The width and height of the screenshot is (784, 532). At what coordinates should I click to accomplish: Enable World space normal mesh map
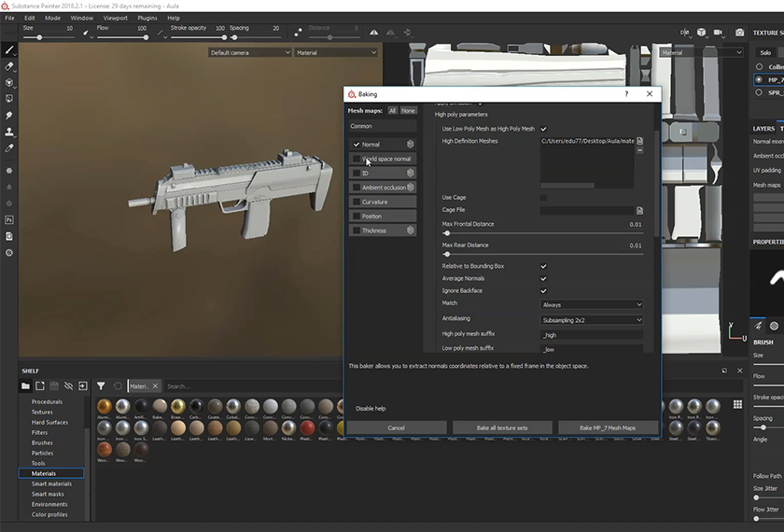[x=357, y=159]
